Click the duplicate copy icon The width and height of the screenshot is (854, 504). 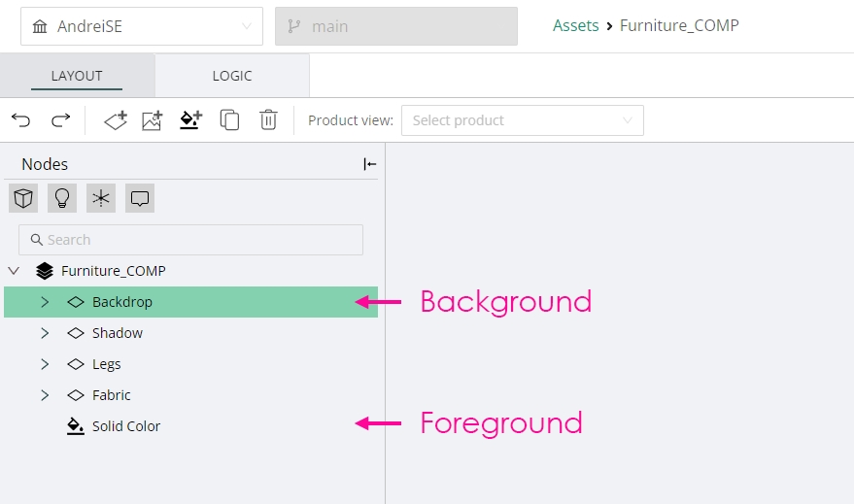[x=229, y=120]
